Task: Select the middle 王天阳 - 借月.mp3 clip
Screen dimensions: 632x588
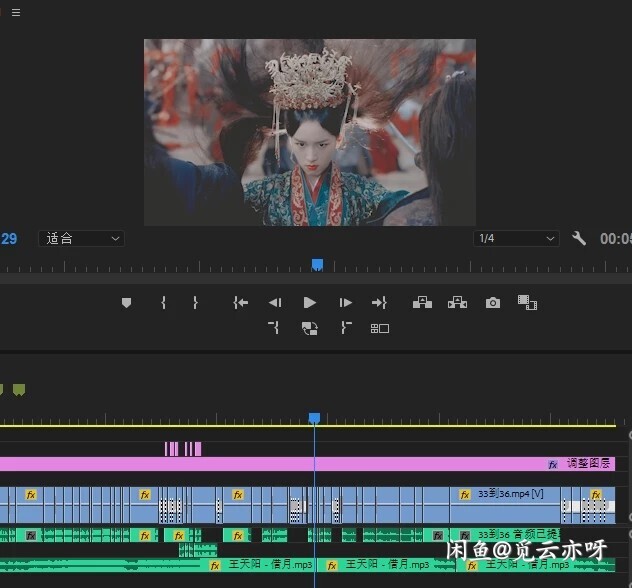Action: coord(387,565)
